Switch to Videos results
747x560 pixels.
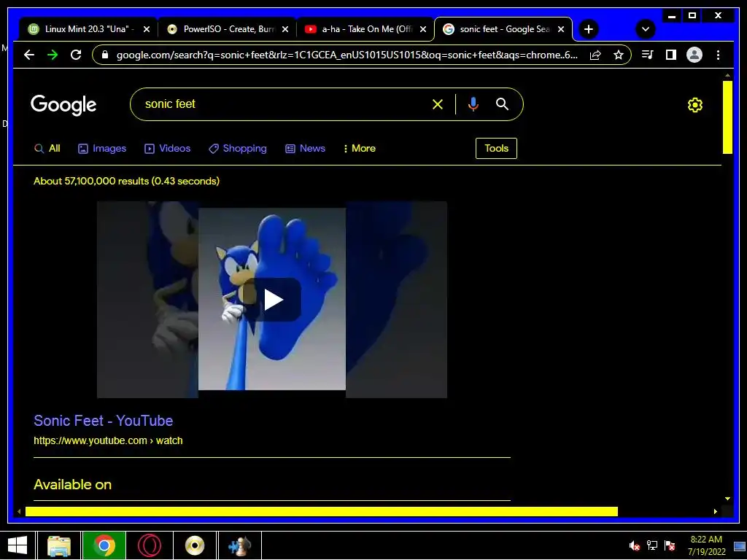[167, 149]
